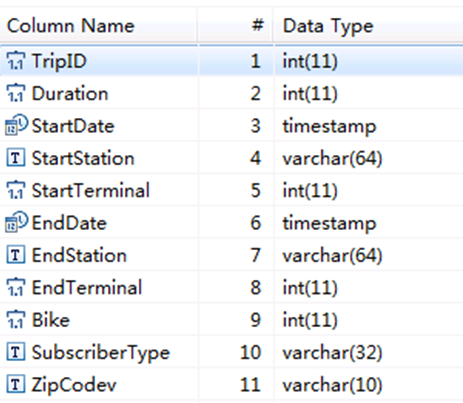463x403 pixels.
Task: Click the timestamp data type for StartDate
Action: pyautogui.click(x=329, y=127)
